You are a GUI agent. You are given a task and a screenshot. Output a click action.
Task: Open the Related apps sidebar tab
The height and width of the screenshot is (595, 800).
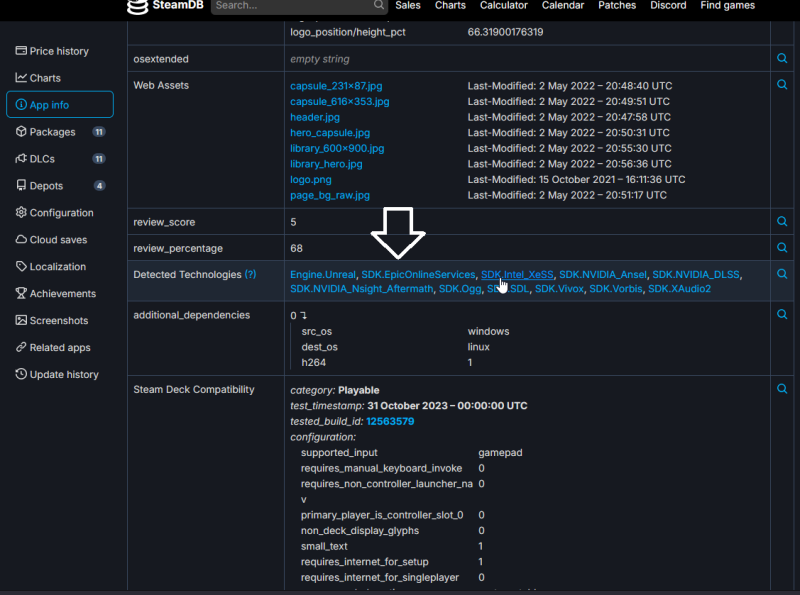pyautogui.click(x=60, y=348)
